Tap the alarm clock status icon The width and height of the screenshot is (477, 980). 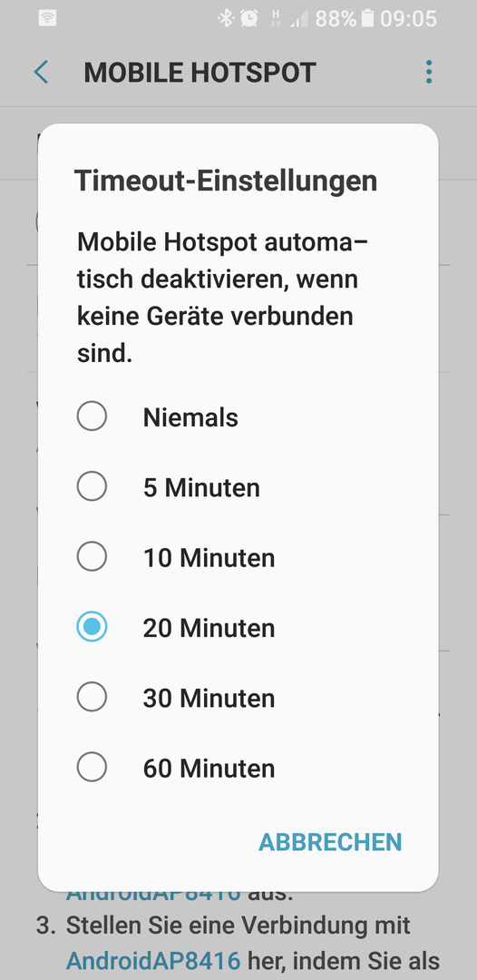[249, 18]
